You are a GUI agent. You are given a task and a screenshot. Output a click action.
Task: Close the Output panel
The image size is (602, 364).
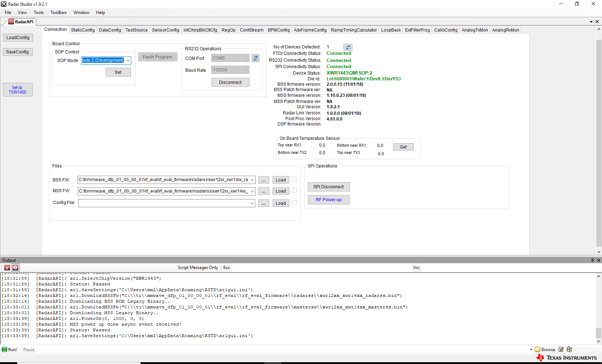598,260
